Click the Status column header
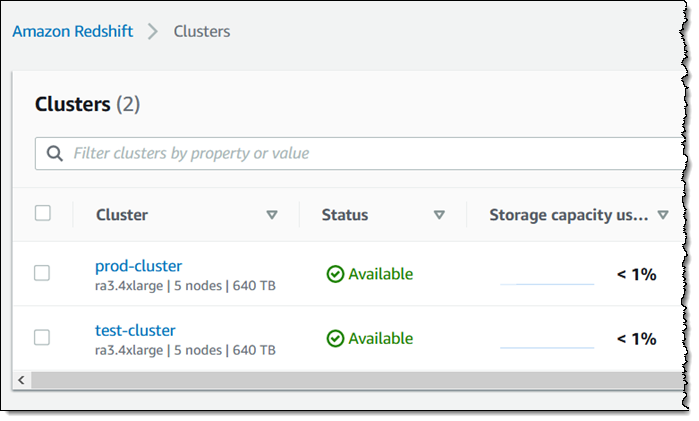 (x=345, y=215)
